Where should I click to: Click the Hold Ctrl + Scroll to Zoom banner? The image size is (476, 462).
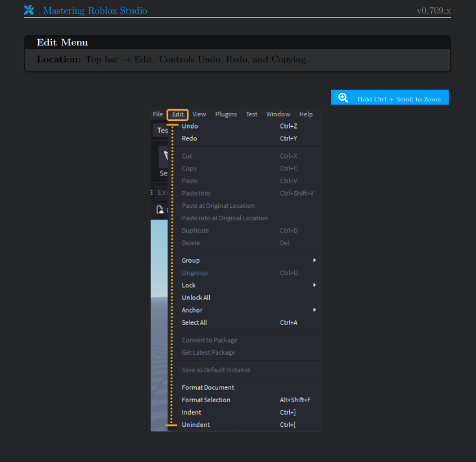(390, 97)
